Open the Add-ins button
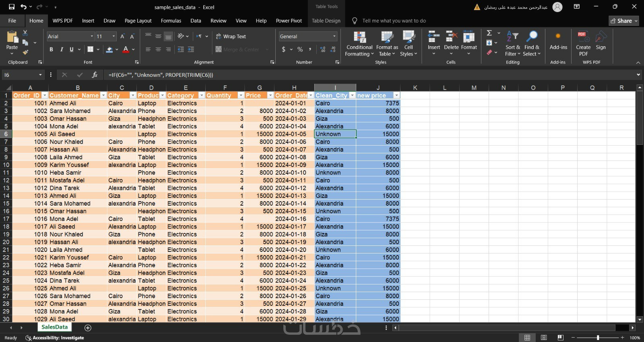 tap(558, 41)
